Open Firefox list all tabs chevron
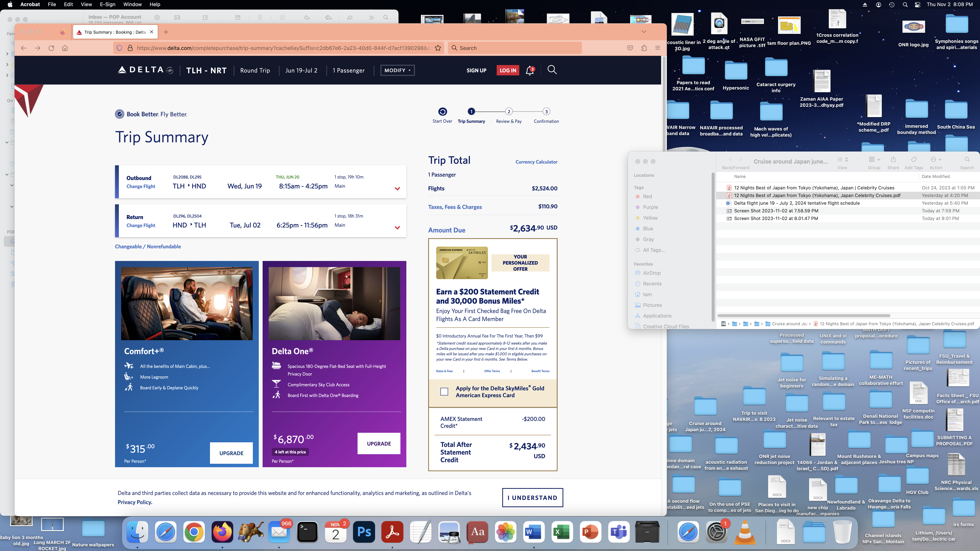Screen dimensions: 980x551 pyautogui.click(x=644, y=32)
